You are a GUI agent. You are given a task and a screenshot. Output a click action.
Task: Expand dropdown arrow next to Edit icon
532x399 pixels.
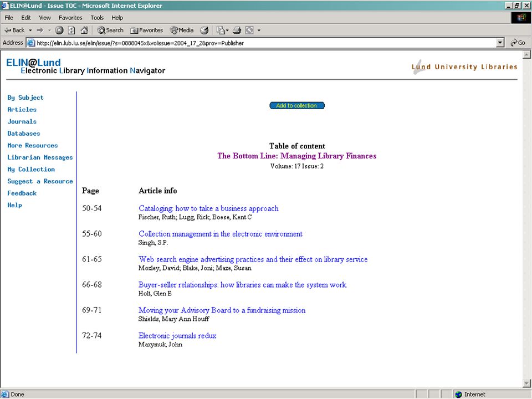259,30
